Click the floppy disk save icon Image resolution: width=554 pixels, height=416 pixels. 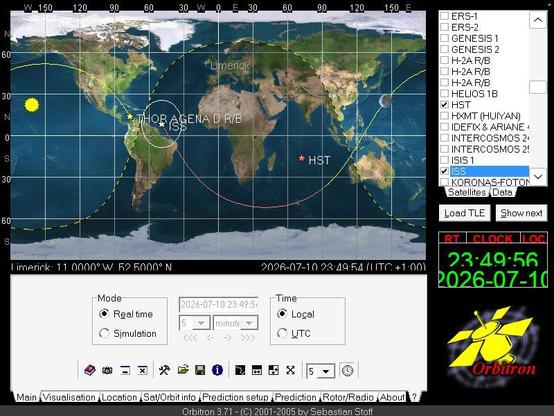pyautogui.click(x=200, y=370)
